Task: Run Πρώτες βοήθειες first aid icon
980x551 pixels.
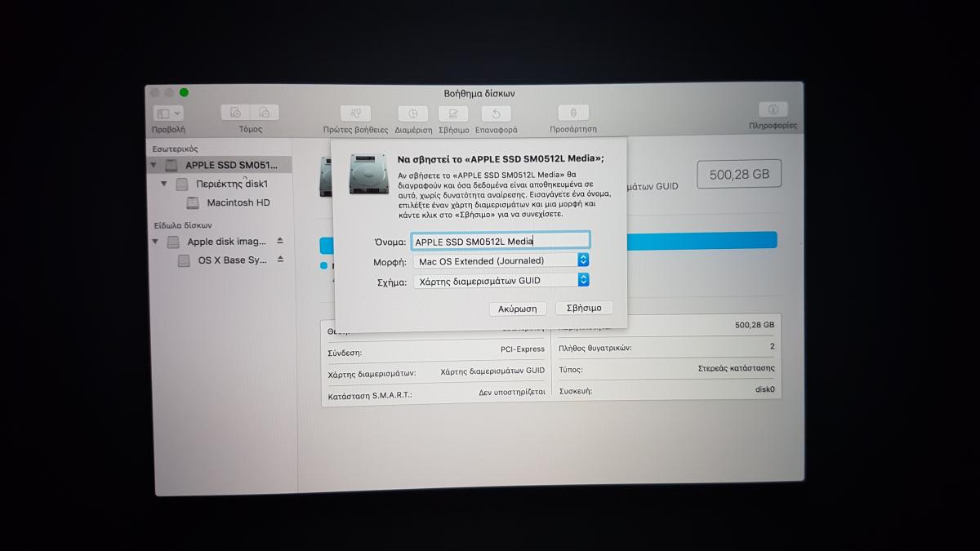Action: point(355,113)
